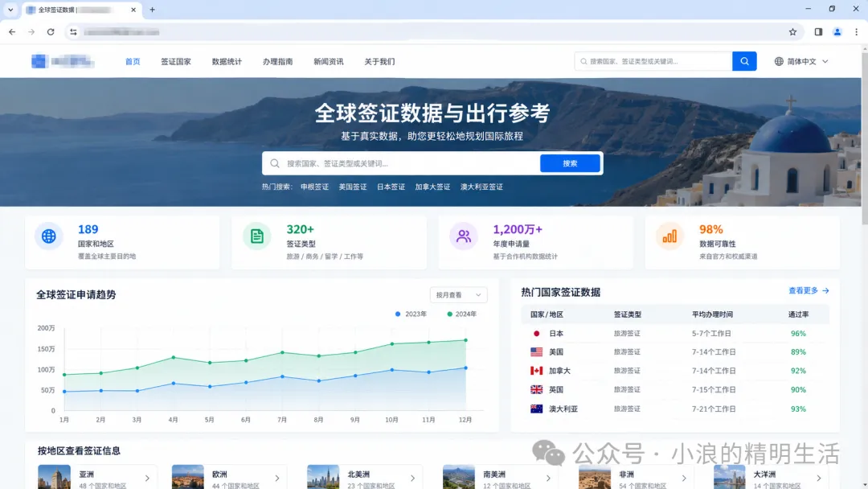Image resolution: width=868 pixels, height=489 pixels.
Task: Click the header search input field
Action: tap(653, 61)
